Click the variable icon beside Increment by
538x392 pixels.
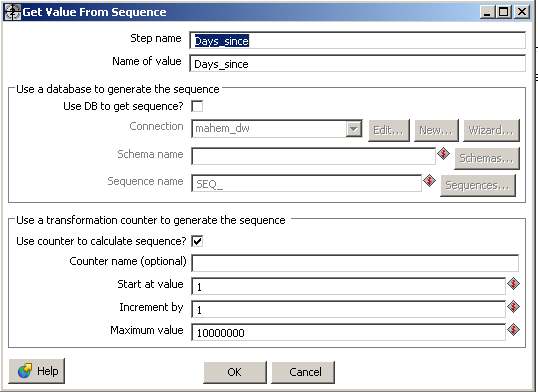513,307
